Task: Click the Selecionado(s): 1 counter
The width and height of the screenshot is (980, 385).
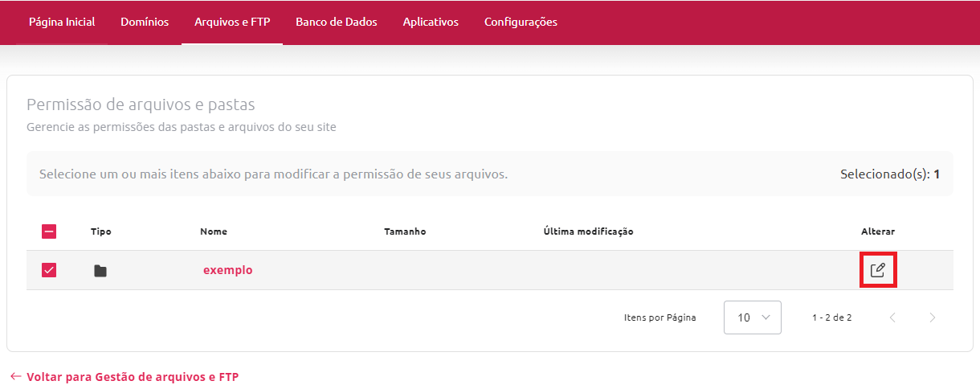Action: pyautogui.click(x=890, y=174)
